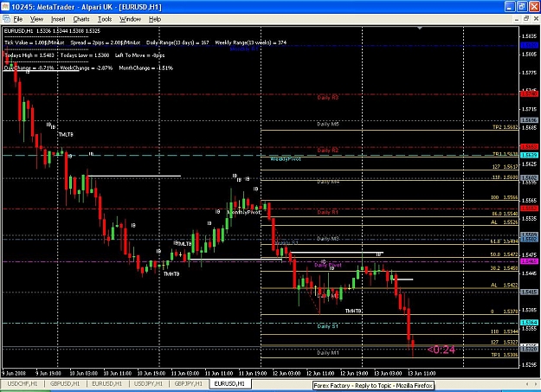541x392 pixels.
Task: Switch to the USDCHF,H1 chart tab
Action: 23,383
